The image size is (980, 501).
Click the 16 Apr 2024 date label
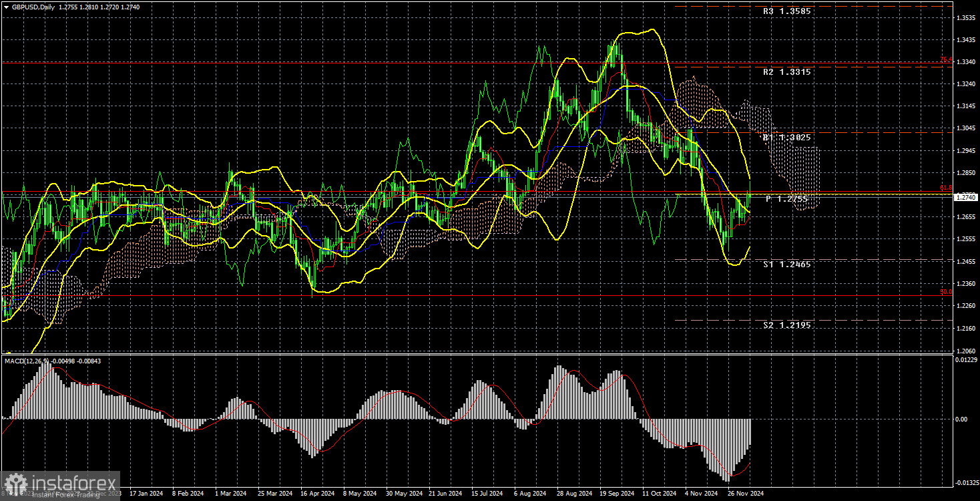[x=317, y=494]
